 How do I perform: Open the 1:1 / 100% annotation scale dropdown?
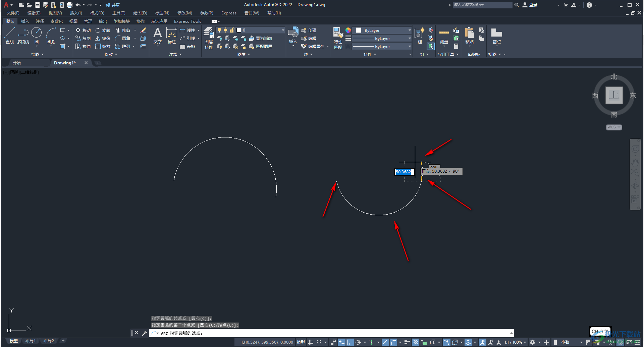click(515, 342)
